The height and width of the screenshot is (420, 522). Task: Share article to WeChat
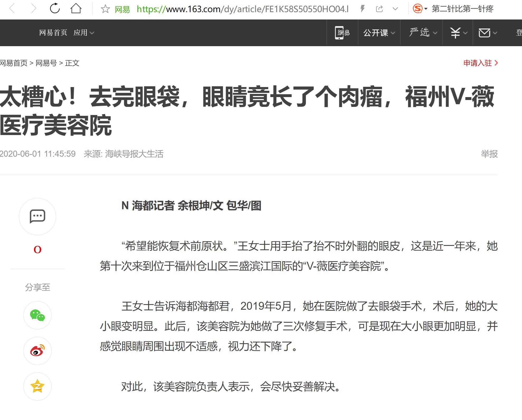(37, 315)
